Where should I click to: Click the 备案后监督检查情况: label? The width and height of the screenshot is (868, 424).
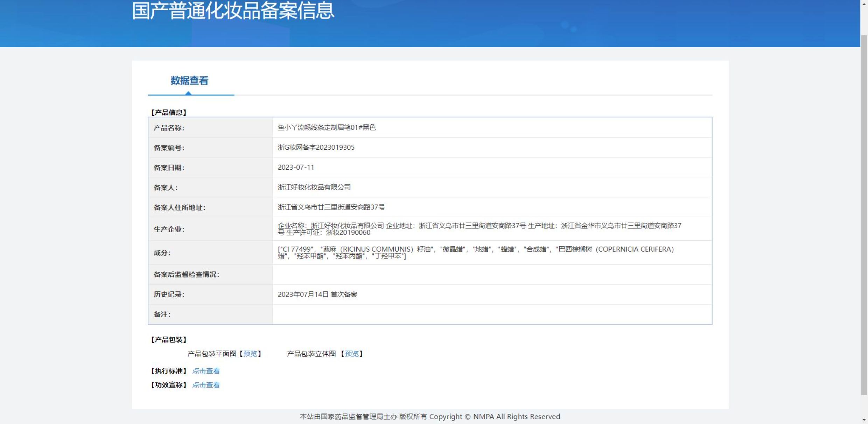[187, 274]
